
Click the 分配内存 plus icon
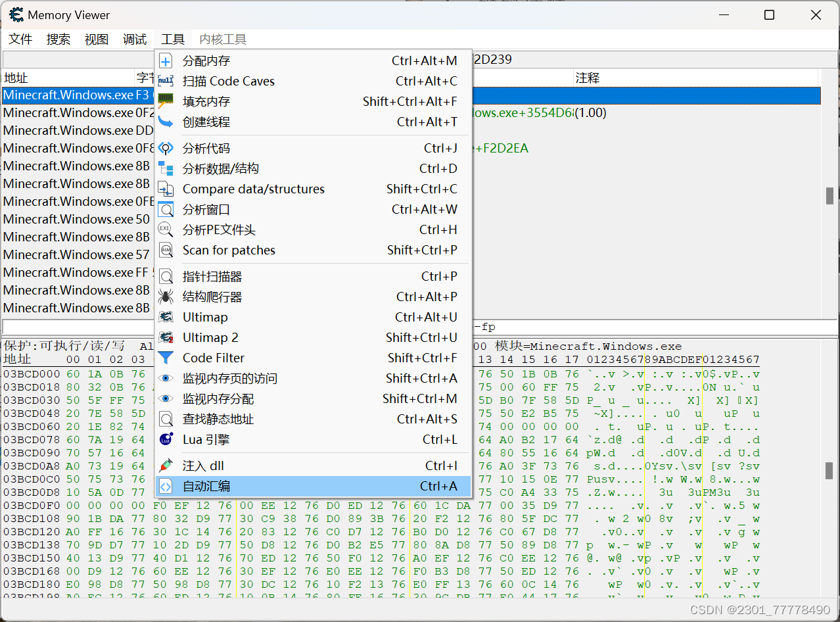point(166,61)
